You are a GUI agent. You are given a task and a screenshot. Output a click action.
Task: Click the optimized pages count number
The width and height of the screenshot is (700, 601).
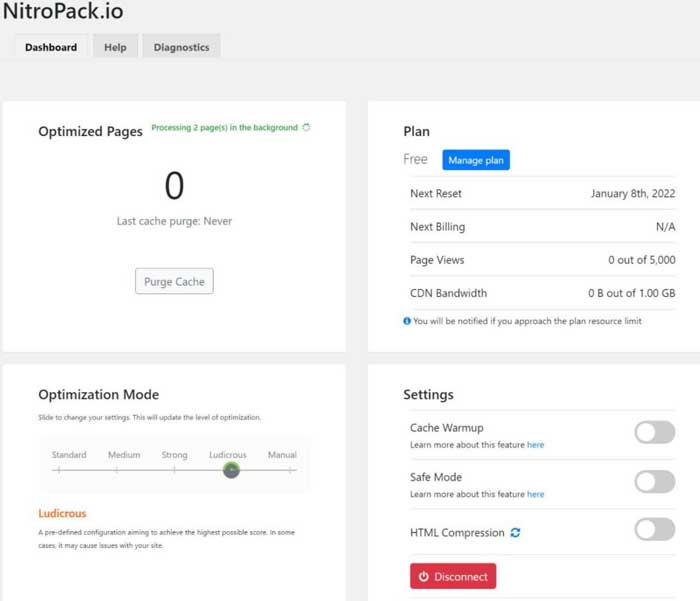(174, 186)
